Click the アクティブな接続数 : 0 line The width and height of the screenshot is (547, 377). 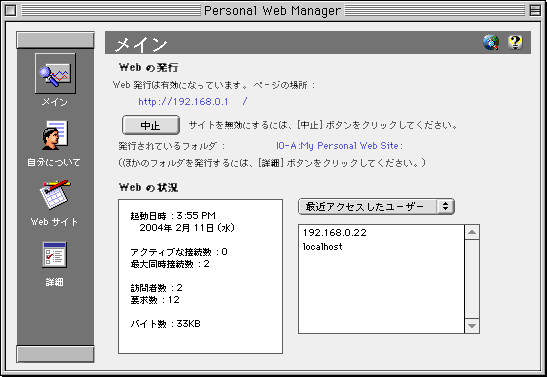(x=179, y=252)
